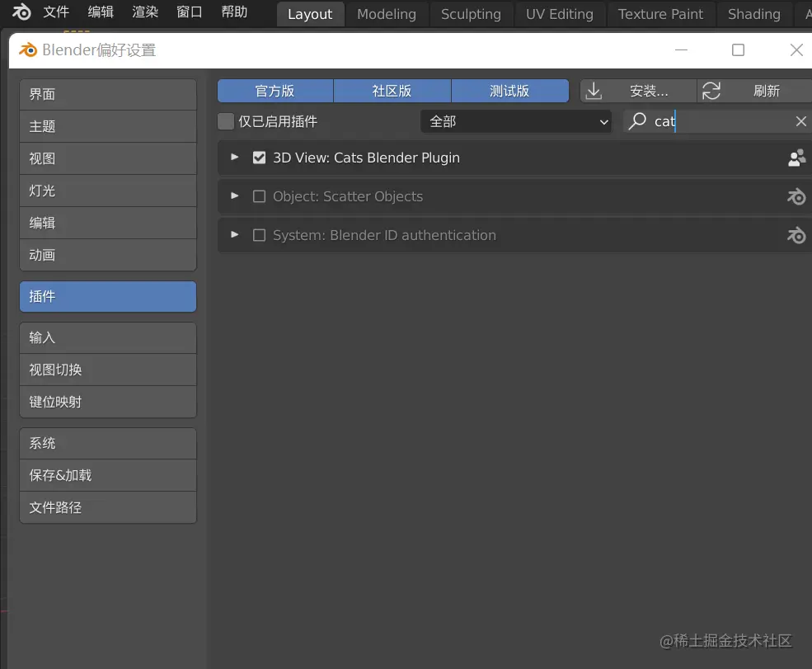This screenshot has height=669, width=812.
Task: Expand Blender ID authentication details
Action: pos(235,235)
